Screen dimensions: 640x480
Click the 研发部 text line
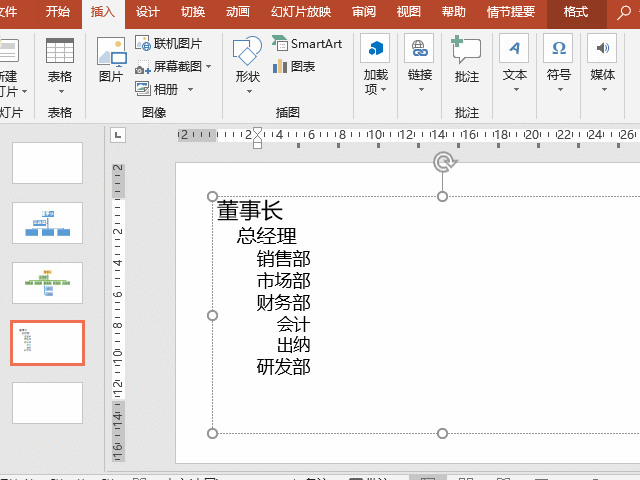pyautogui.click(x=284, y=367)
